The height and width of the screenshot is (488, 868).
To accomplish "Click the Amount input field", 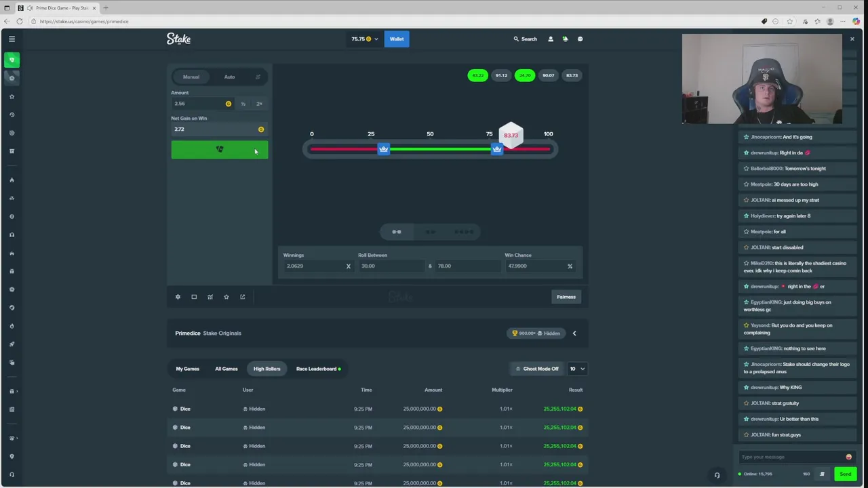I will (202, 104).
